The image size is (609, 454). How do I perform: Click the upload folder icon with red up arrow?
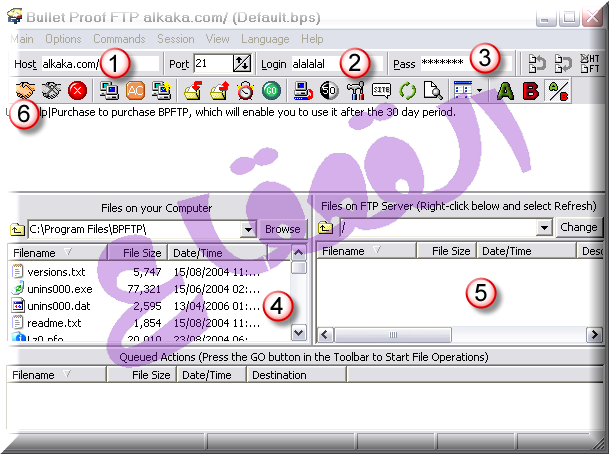click(x=219, y=91)
